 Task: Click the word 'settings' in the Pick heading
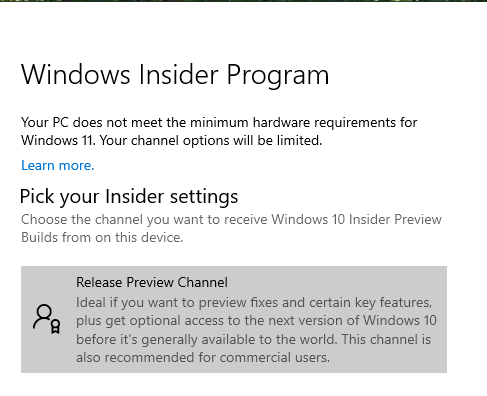coord(204,196)
